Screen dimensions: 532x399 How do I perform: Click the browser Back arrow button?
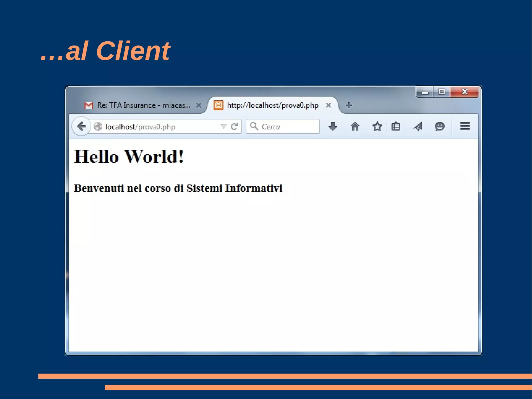[81, 126]
